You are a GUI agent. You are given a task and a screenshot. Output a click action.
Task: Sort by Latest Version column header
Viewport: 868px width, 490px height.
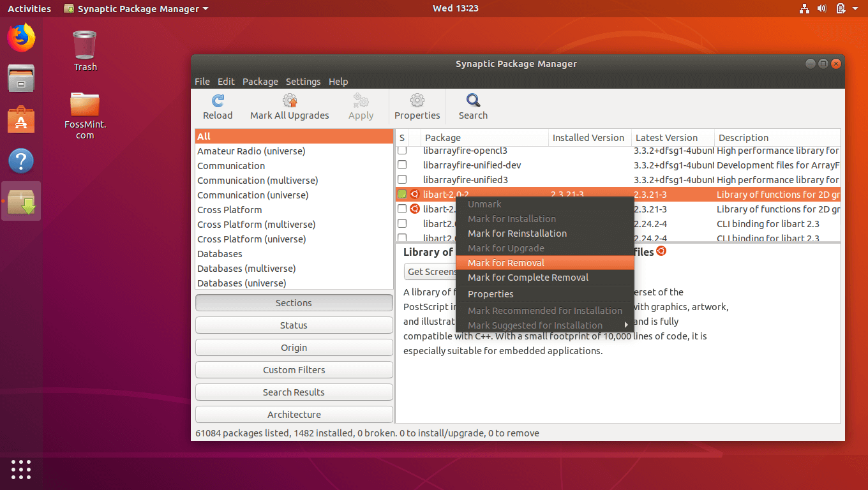673,138
